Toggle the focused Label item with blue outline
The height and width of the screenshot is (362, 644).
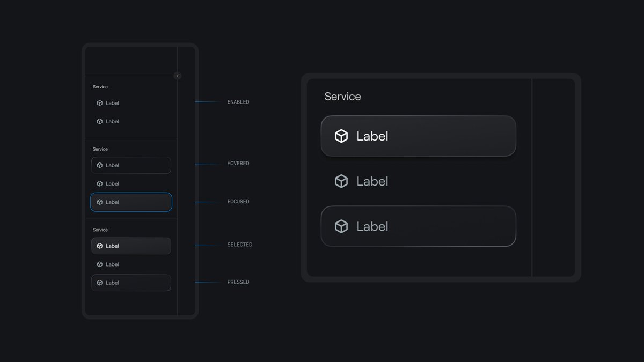click(x=131, y=202)
